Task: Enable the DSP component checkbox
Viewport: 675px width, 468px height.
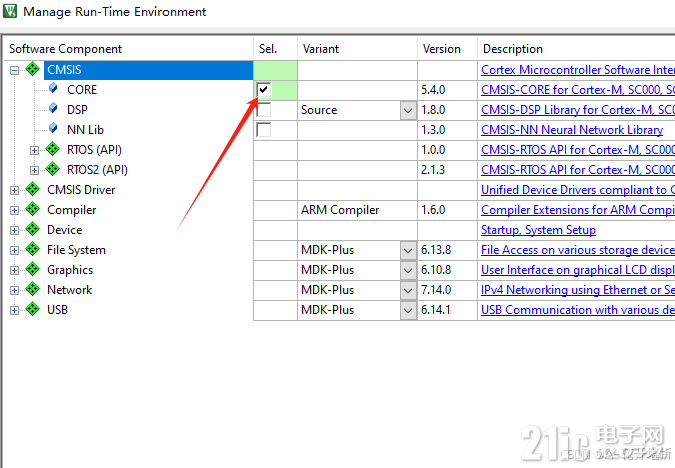Action: click(263, 110)
